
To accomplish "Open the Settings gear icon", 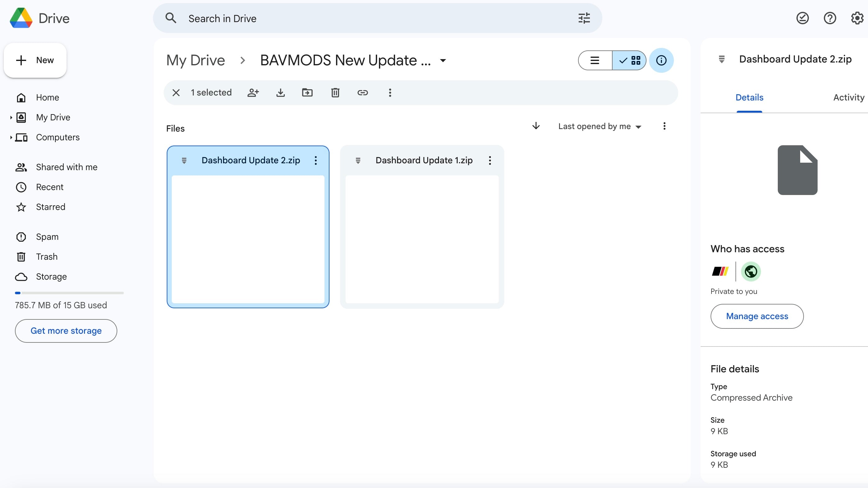I will pyautogui.click(x=857, y=18).
